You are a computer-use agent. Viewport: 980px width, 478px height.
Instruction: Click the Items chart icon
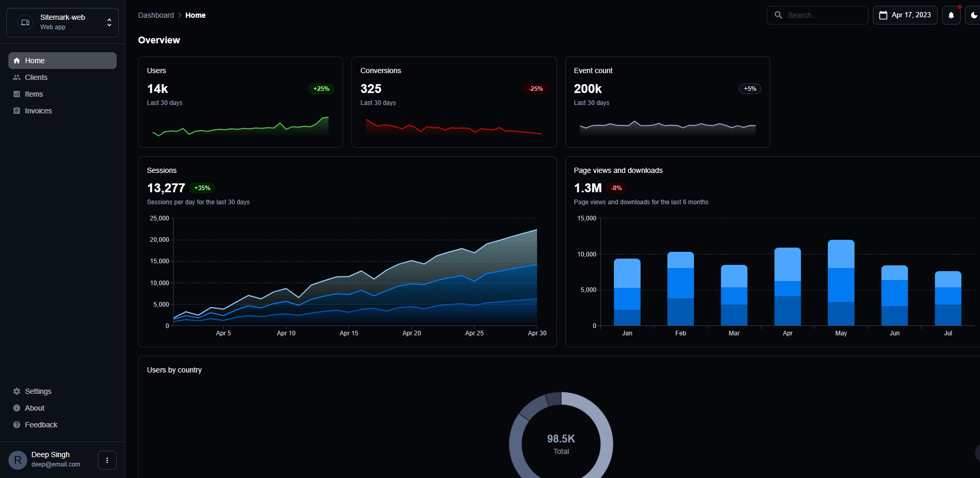pyautogui.click(x=17, y=94)
